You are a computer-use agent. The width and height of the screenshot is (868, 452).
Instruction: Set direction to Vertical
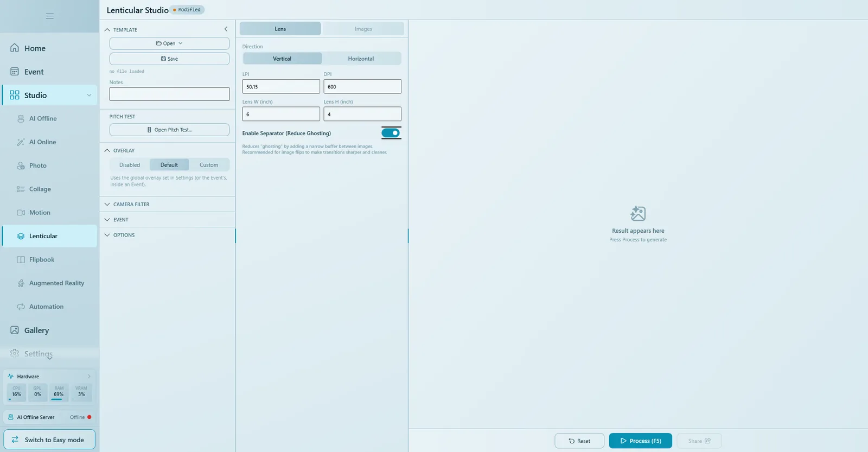pos(282,59)
